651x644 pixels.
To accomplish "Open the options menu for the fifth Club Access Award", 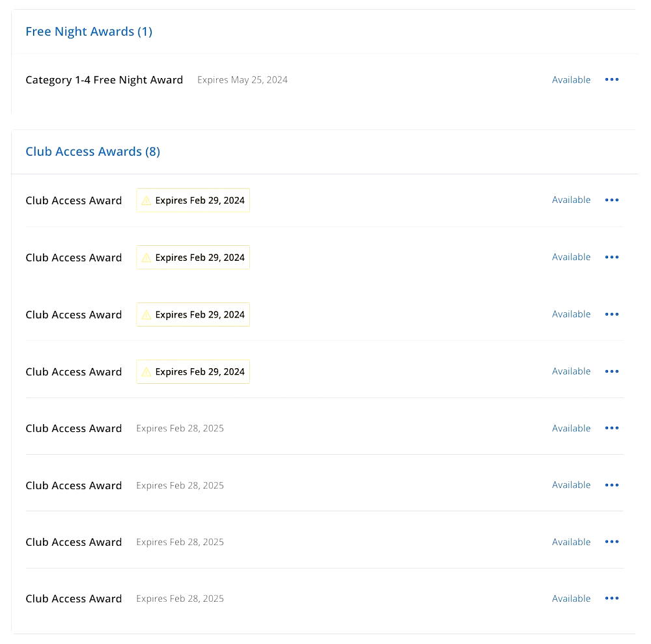I will 611,428.
